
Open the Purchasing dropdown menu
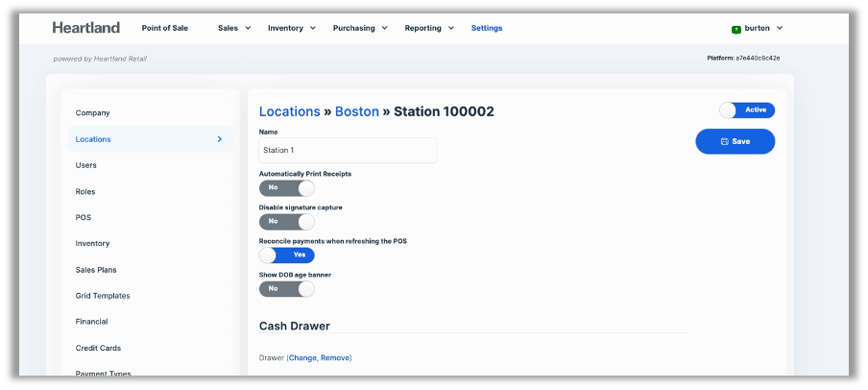click(x=360, y=28)
